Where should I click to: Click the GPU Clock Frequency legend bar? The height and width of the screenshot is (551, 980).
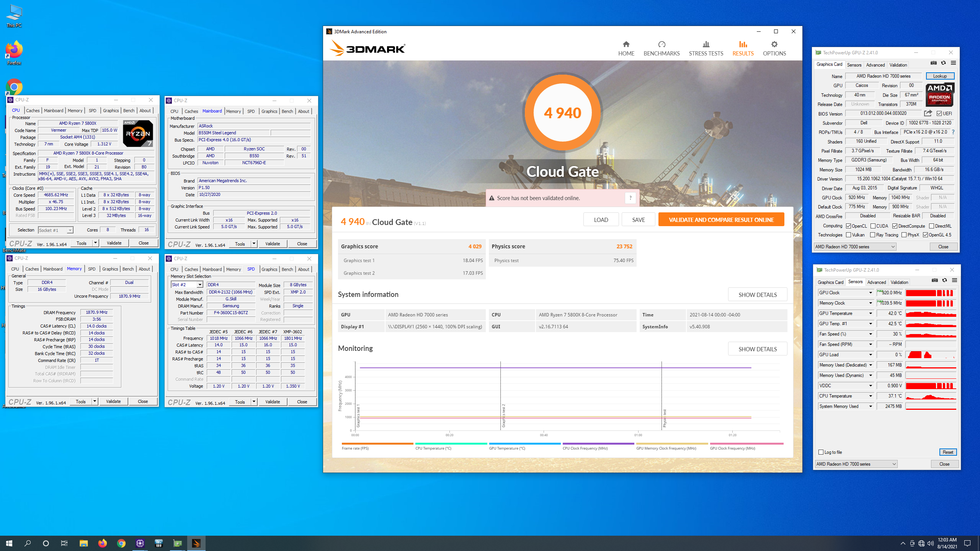pyautogui.click(x=746, y=444)
